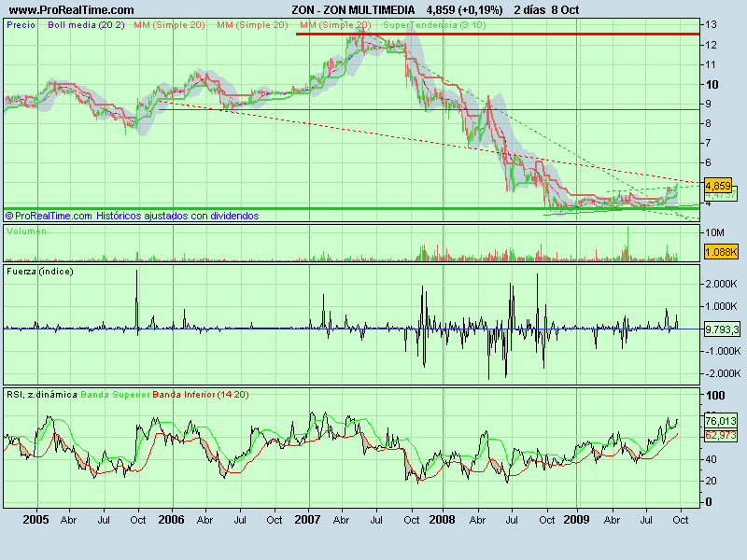Click the 8 value on price axis
The height and width of the screenshot is (560, 747).
[709, 123]
